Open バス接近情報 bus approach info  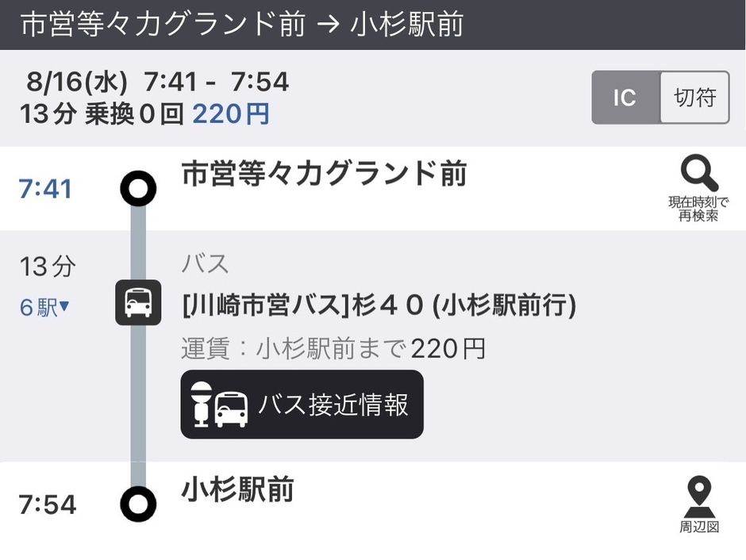click(x=302, y=405)
